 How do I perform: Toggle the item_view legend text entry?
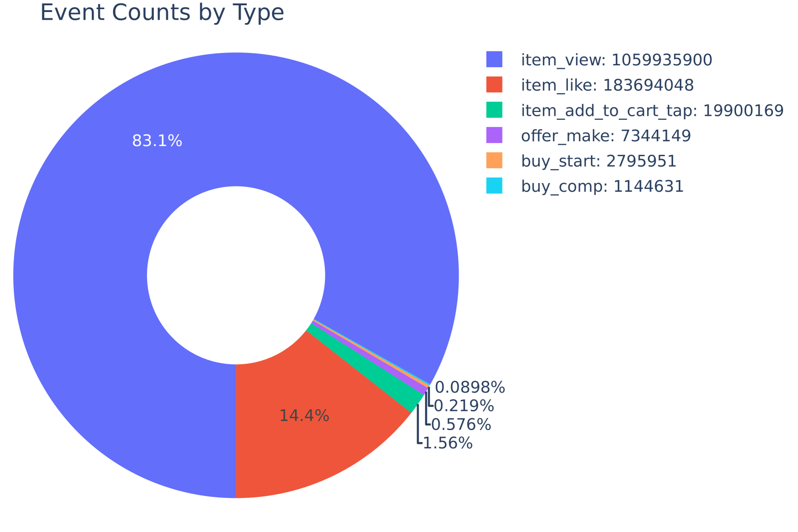coord(616,60)
